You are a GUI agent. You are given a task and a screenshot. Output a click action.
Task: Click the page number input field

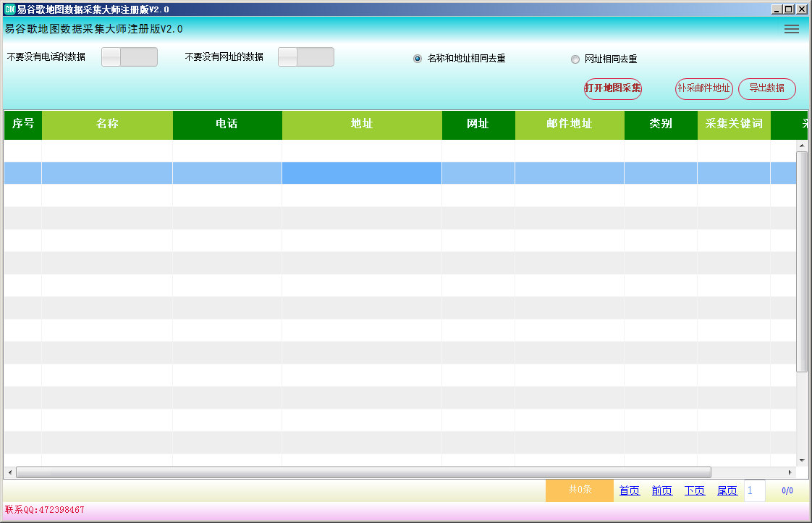click(x=754, y=490)
